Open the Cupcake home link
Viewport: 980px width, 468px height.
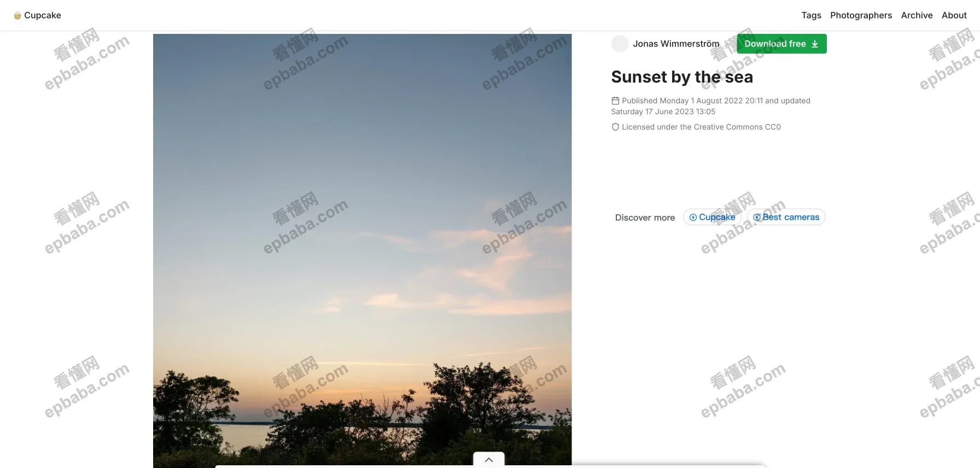37,15
